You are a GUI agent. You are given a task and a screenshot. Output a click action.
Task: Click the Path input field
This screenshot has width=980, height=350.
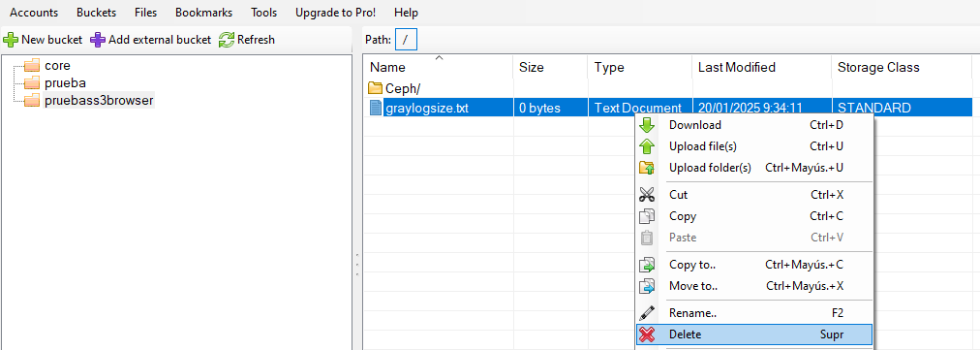(407, 40)
